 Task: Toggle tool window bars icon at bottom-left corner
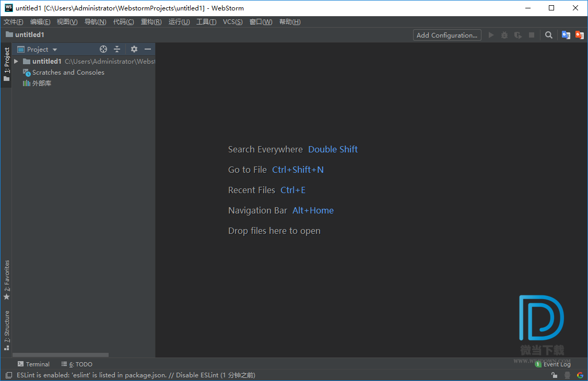[x=9, y=375]
